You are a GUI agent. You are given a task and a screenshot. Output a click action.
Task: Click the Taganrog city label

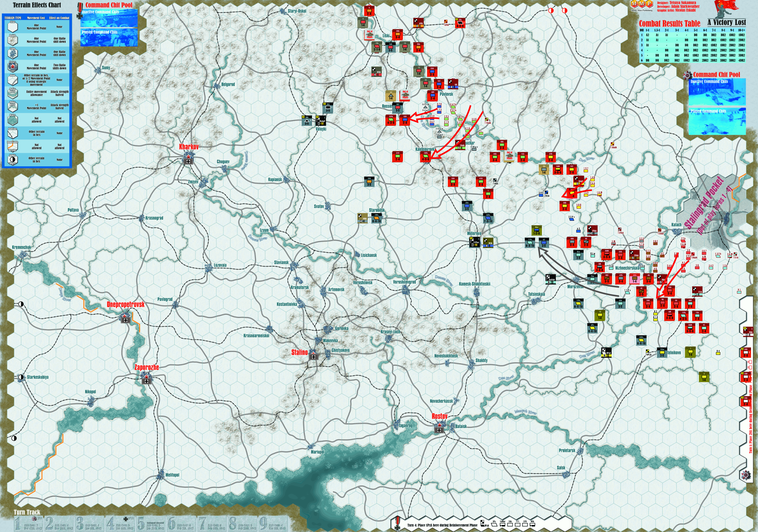pyautogui.click(x=405, y=426)
